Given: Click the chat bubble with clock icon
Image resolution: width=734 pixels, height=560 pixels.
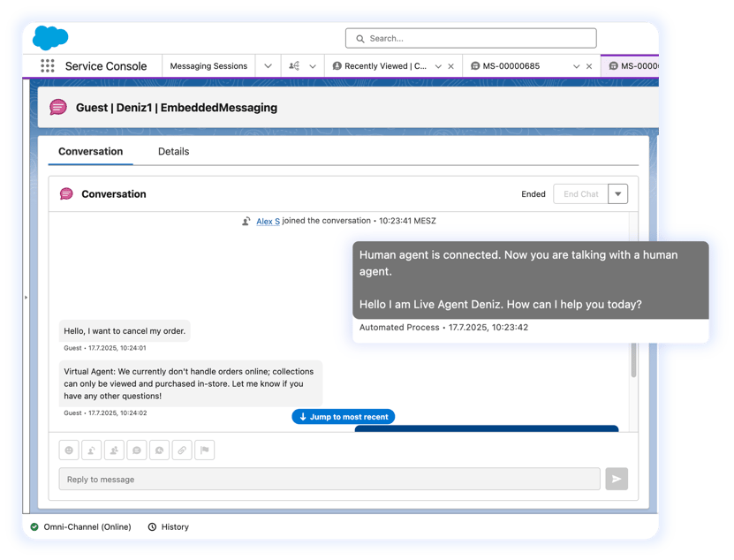Looking at the screenshot, I should pyautogui.click(x=159, y=450).
